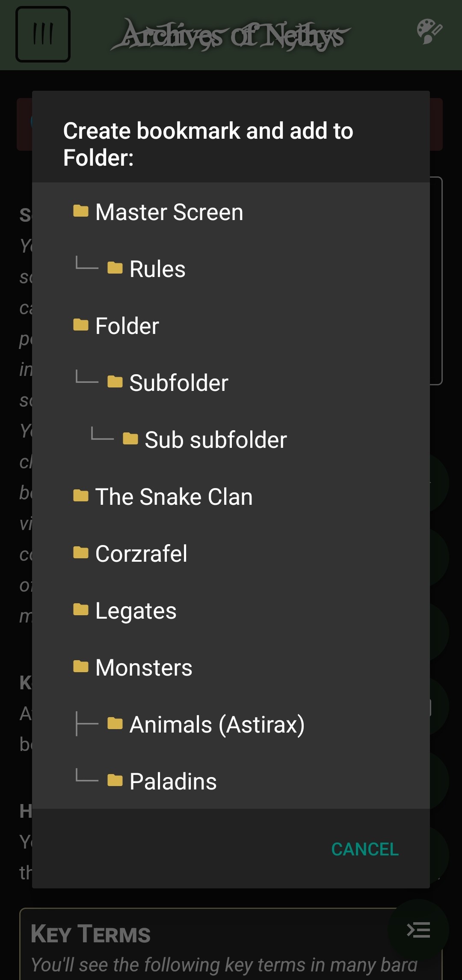Open the hamburger menu button

point(43,34)
